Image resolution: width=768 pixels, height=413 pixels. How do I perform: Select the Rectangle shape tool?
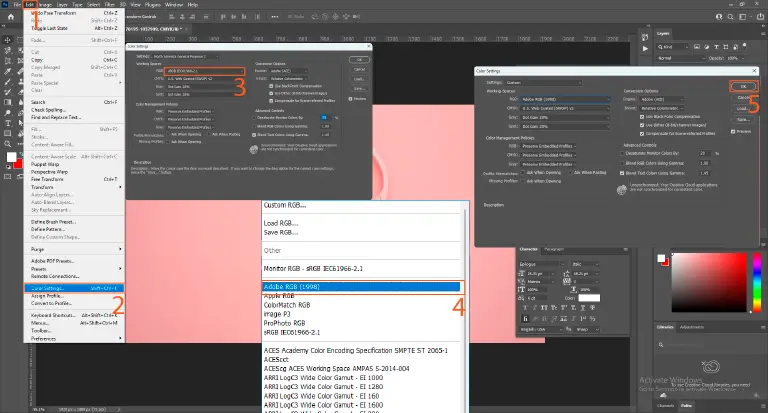tap(7, 133)
